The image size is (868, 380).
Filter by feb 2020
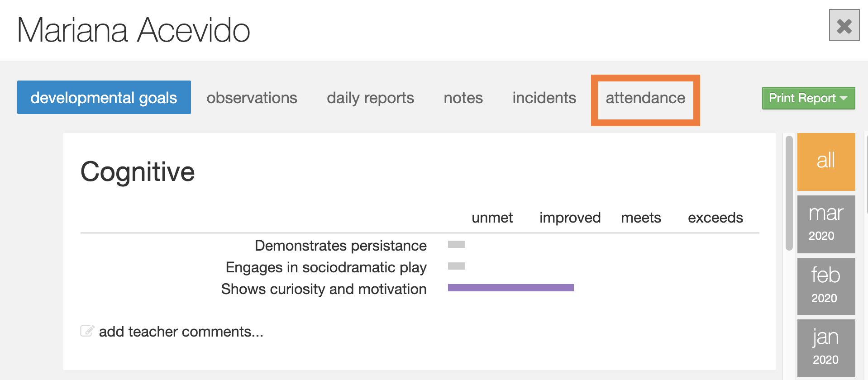coord(826,286)
